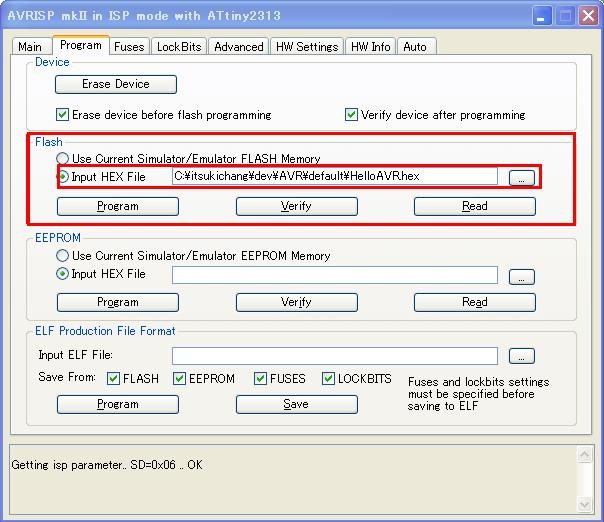Click the EEPROM HEX file path field
The image size is (604, 522).
point(334,275)
